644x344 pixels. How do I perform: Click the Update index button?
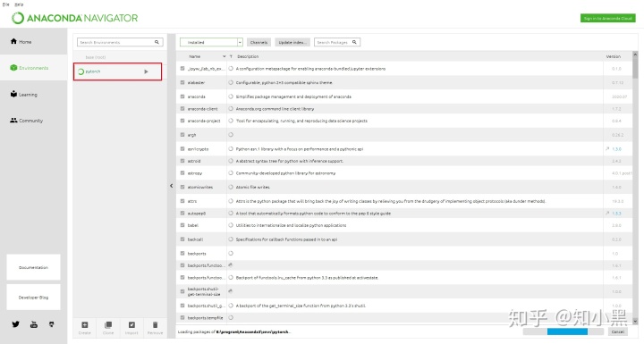pos(292,42)
